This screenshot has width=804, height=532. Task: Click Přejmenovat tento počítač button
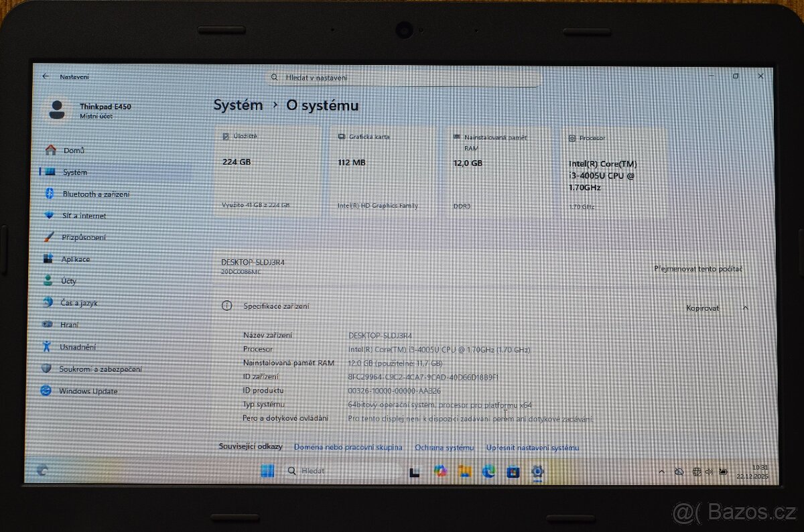click(x=699, y=268)
